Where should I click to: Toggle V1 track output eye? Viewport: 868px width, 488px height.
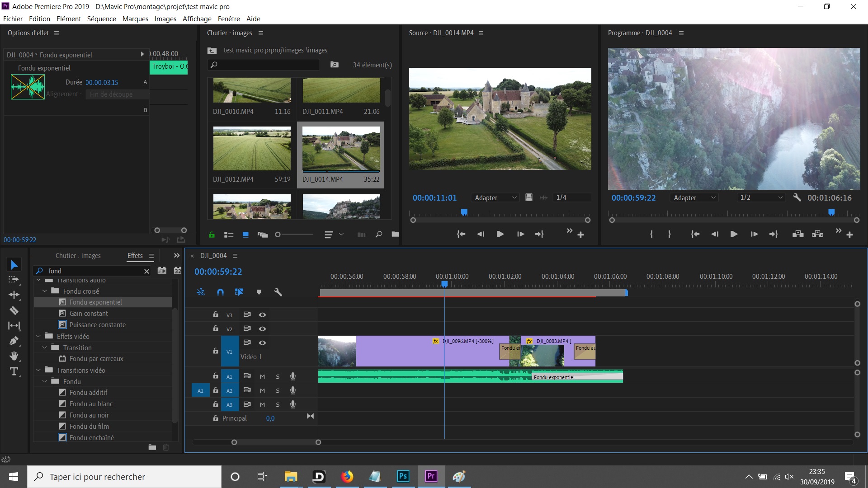coord(262,343)
